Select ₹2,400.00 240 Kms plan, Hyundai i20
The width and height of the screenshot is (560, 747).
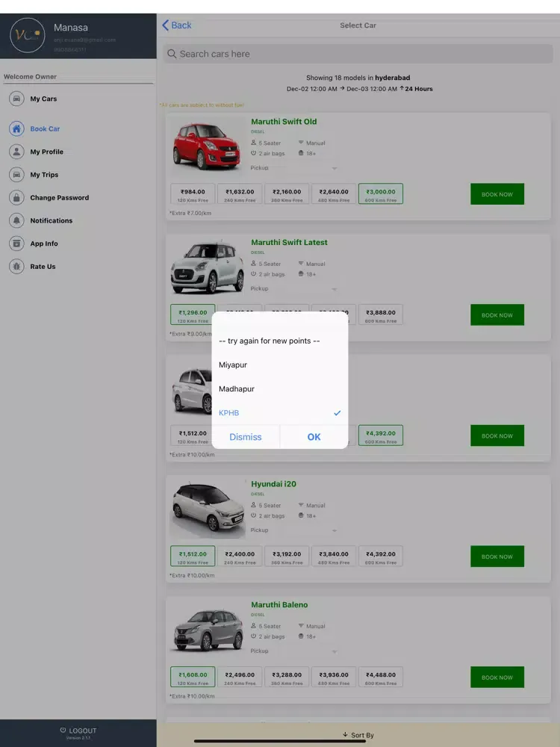[240, 557]
